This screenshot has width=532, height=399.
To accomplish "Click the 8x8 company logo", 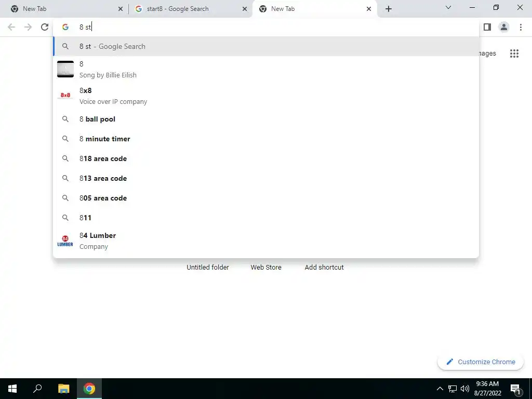I will coord(65,95).
